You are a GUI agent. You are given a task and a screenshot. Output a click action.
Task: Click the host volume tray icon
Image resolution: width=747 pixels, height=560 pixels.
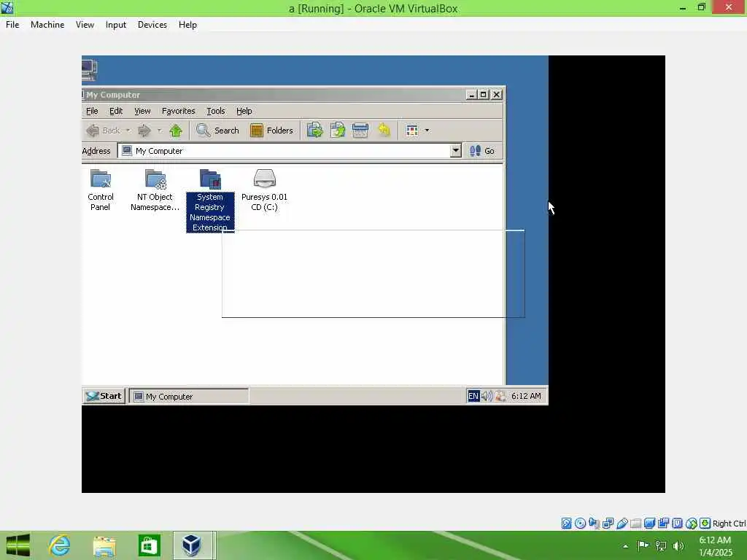click(x=678, y=545)
